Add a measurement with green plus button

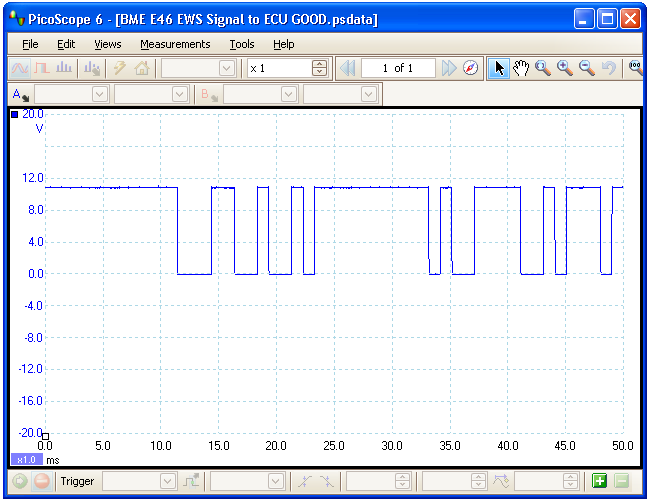tap(599, 481)
